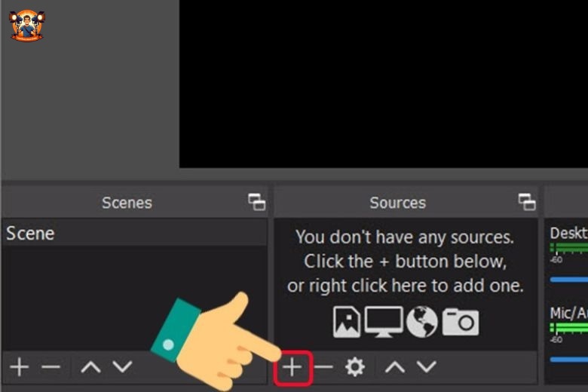This screenshot has height=392, width=588.
Task: Pop out the Sources dock
Action: 527,202
